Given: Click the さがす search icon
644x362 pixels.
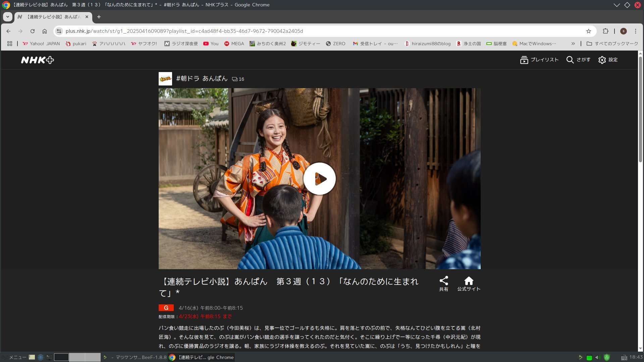Looking at the screenshot, I should coord(570,60).
